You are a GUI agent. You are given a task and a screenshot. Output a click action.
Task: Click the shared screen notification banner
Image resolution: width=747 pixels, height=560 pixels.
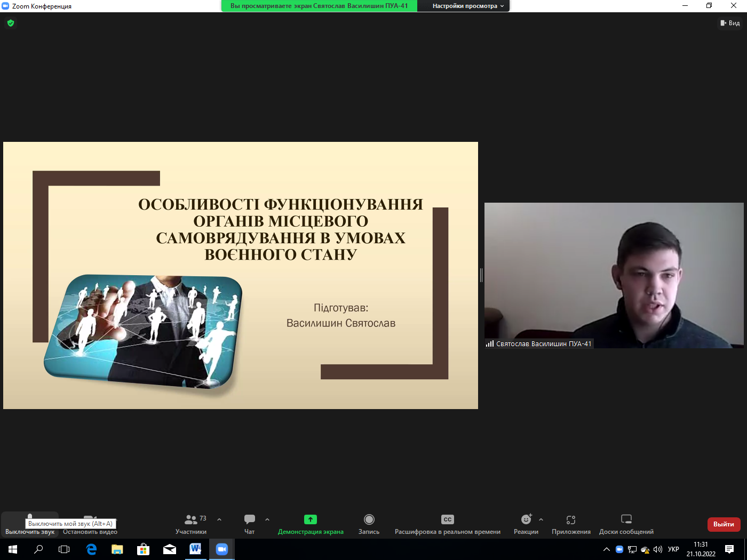(319, 6)
